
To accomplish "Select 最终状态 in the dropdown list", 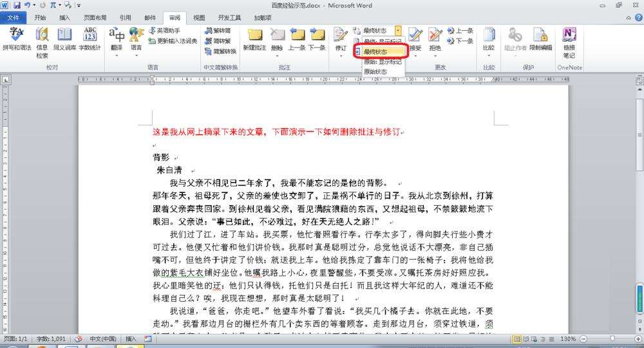I will (384, 51).
